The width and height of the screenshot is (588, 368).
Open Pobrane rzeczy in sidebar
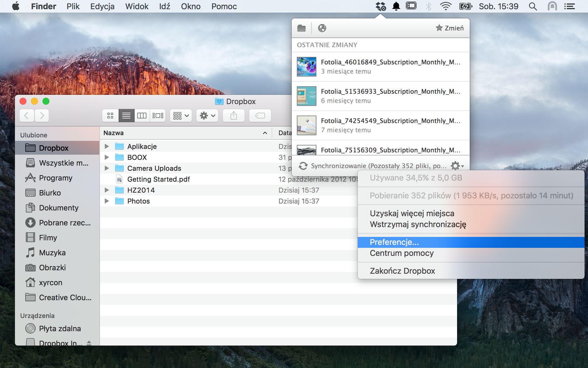point(57,223)
